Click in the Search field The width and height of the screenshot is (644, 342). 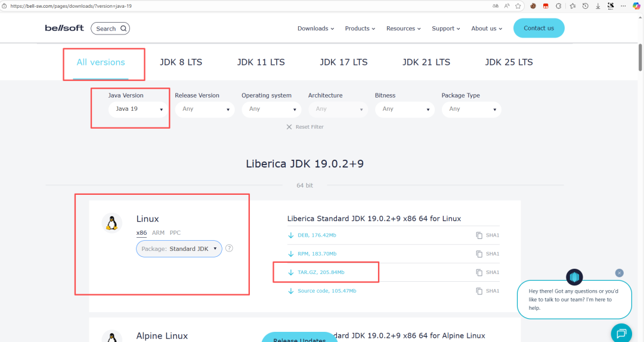pos(110,29)
